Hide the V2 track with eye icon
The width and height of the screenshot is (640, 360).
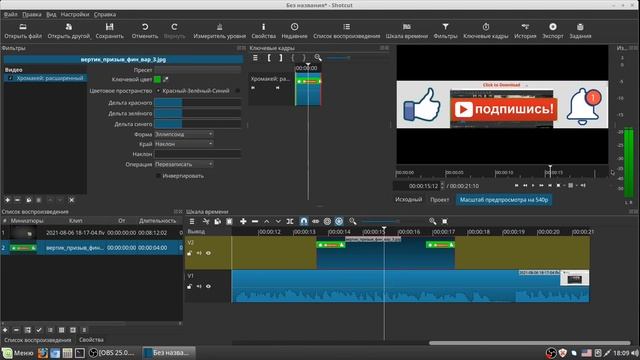(x=209, y=253)
